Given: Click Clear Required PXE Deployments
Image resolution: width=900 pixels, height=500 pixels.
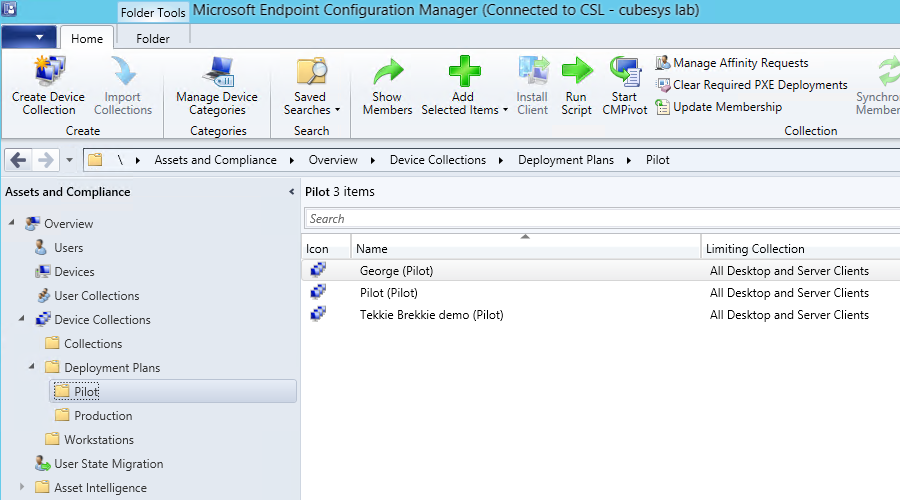Looking at the screenshot, I should [759, 85].
